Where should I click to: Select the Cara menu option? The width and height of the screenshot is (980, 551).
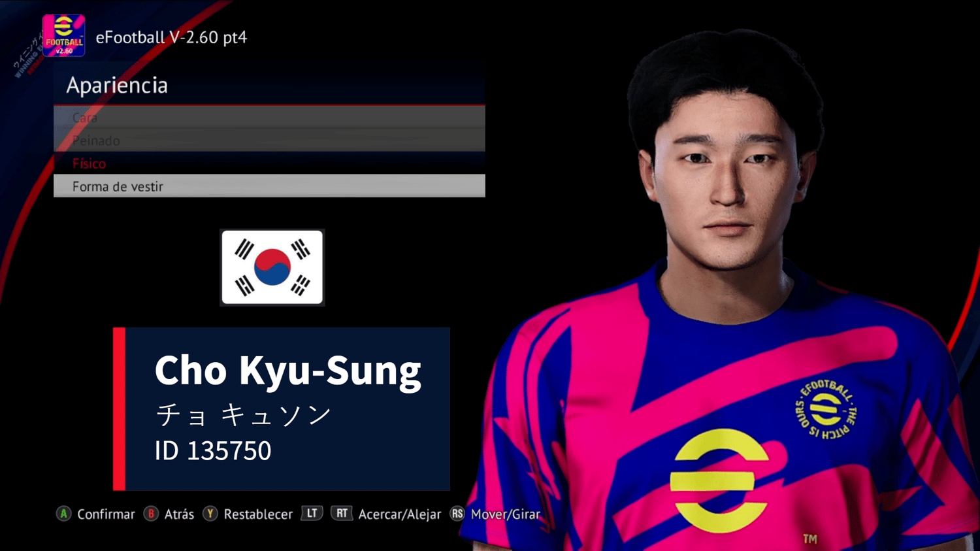[269, 118]
